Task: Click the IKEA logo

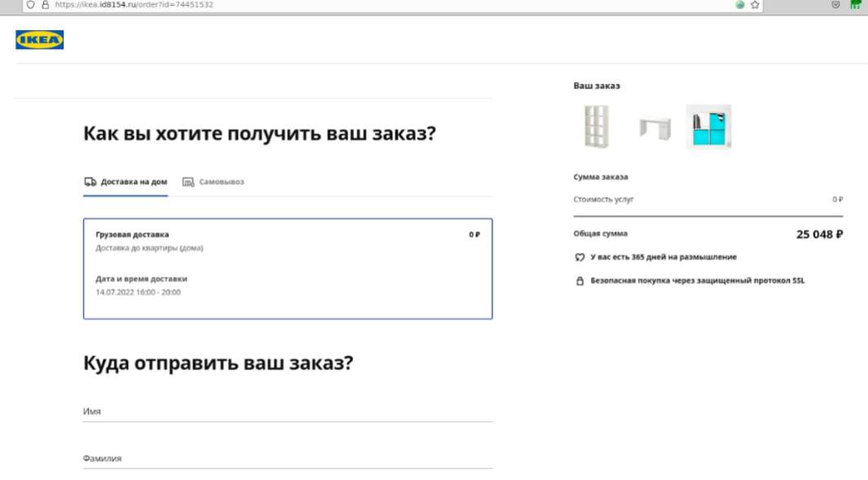Action: pos(39,40)
